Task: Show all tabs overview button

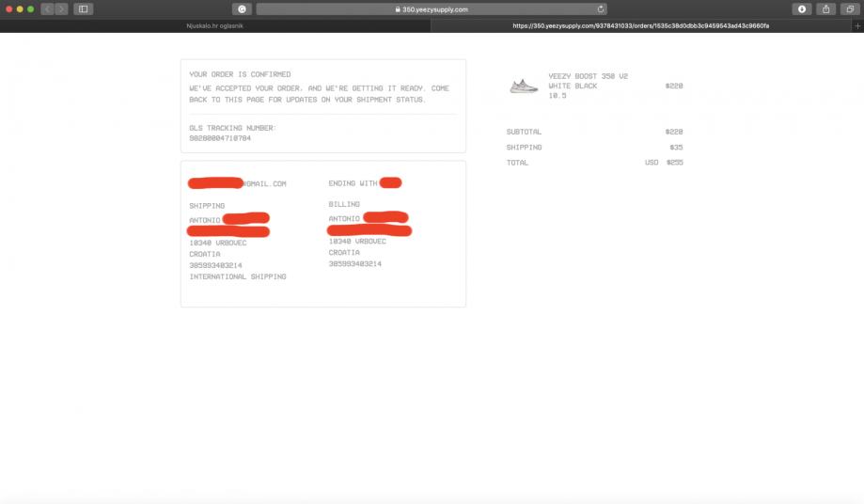Action: (850, 8)
